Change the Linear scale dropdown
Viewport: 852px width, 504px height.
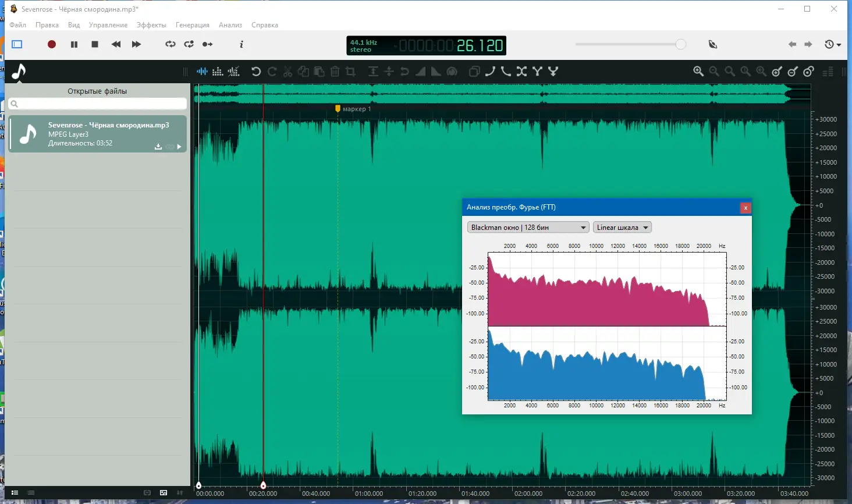[x=622, y=227]
